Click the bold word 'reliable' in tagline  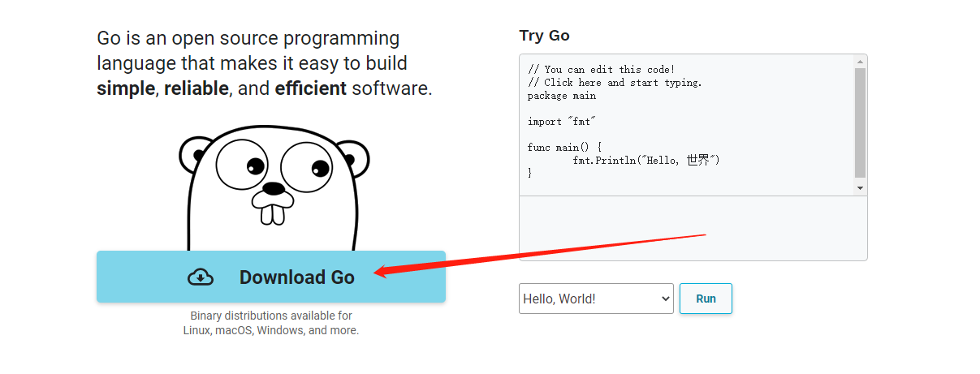coord(196,88)
